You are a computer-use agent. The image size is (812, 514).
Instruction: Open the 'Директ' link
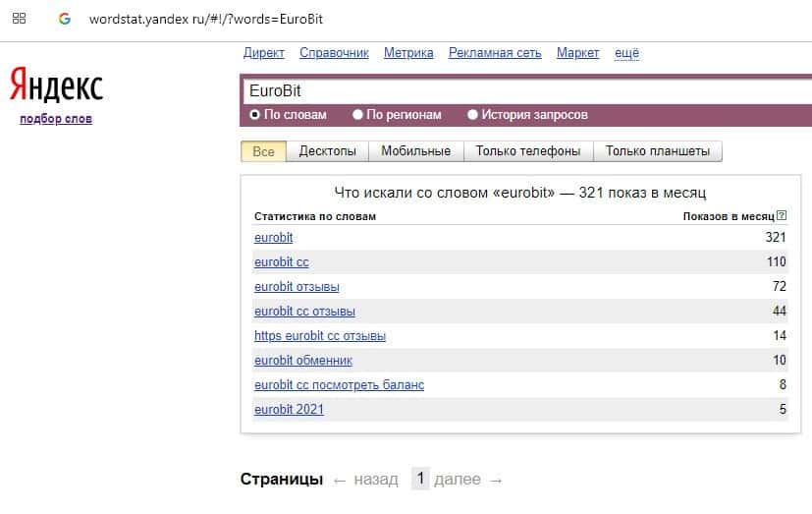pos(263,53)
